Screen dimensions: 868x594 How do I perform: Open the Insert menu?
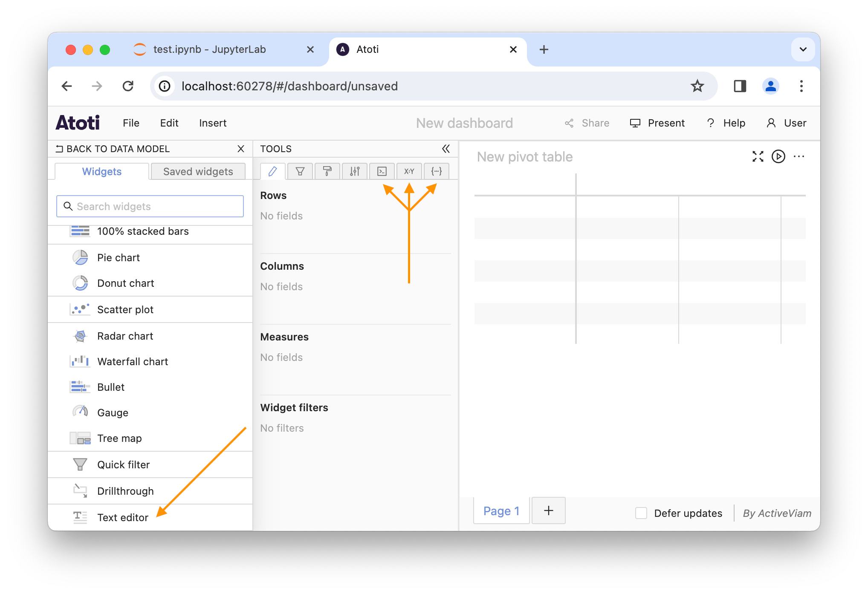213,123
